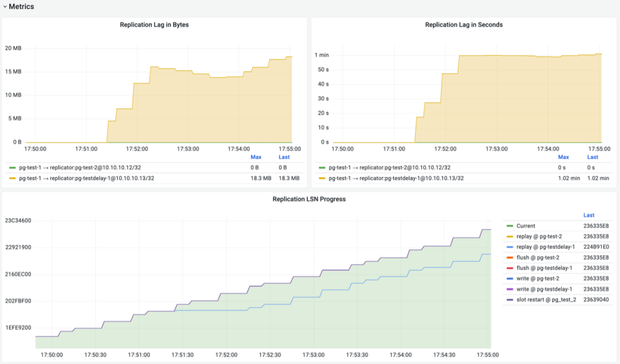Sort Lag in Seconds legend by Last
The width and height of the screenshot is (620, 364).
tap(592, 157)
